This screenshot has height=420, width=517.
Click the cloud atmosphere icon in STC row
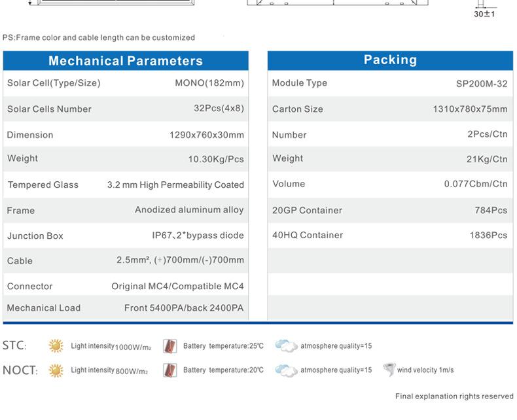coord(286,345)
